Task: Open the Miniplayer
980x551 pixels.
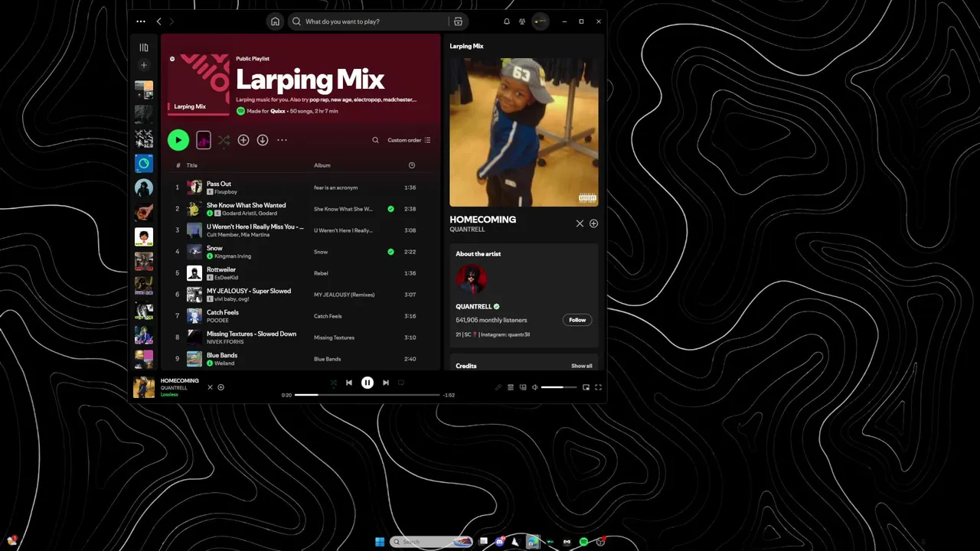Action: (x=586, y=387)
